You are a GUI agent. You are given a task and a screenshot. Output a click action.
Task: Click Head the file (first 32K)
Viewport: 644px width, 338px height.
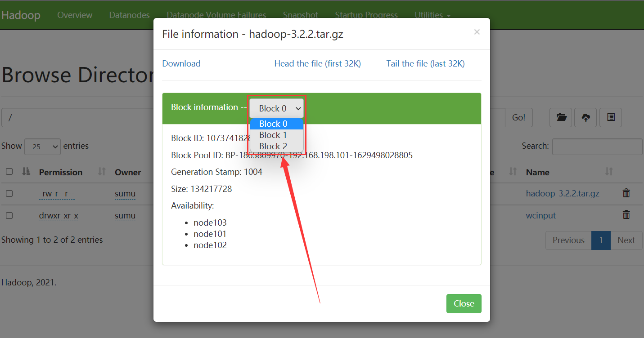pyautogui.click(x=318, y=63)
